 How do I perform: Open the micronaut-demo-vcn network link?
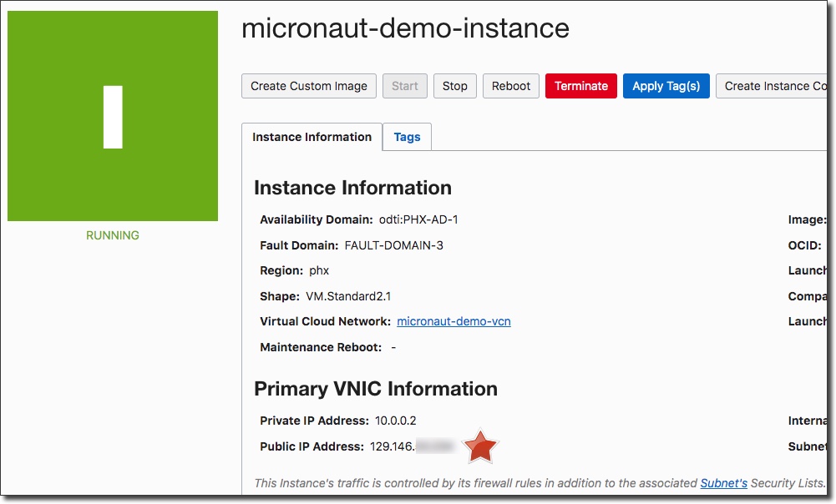(x=453, y=321)
